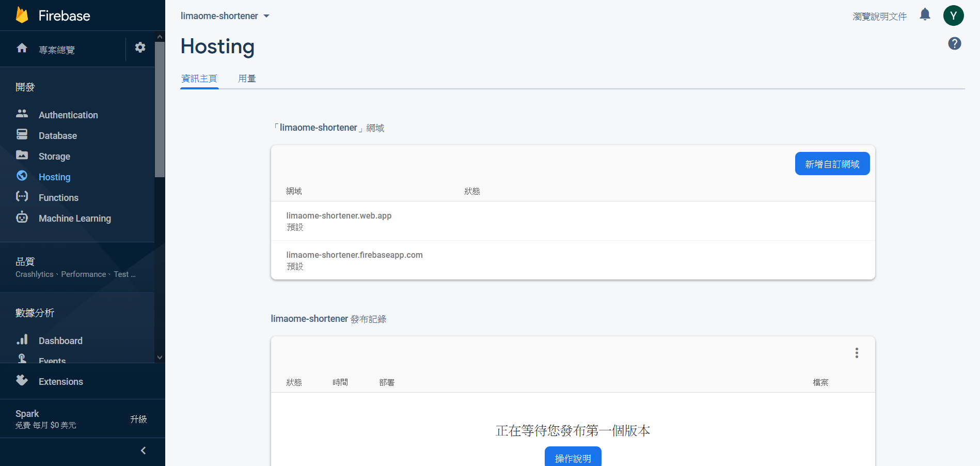Open 瀏覽說明文件 docs link
The height and width of the screenshot is (466, 980).
click(879, 17)
